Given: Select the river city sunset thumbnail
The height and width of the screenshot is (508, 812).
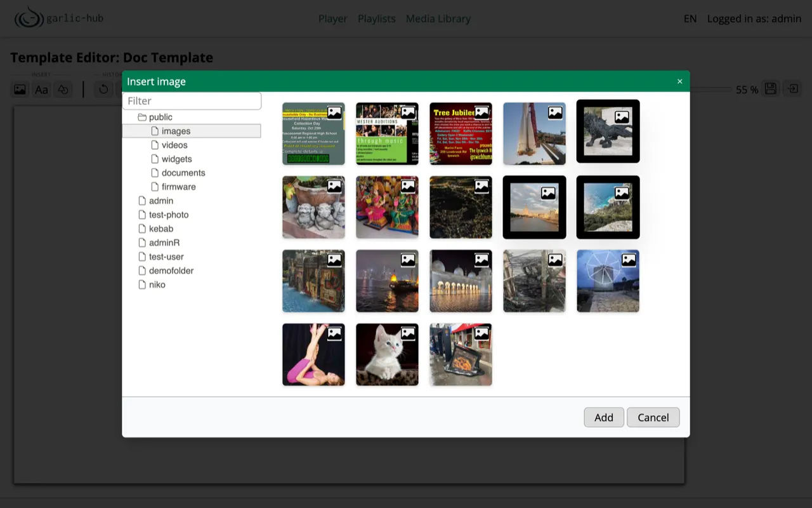Looking at the screenshot, I should tap(534, 207).
